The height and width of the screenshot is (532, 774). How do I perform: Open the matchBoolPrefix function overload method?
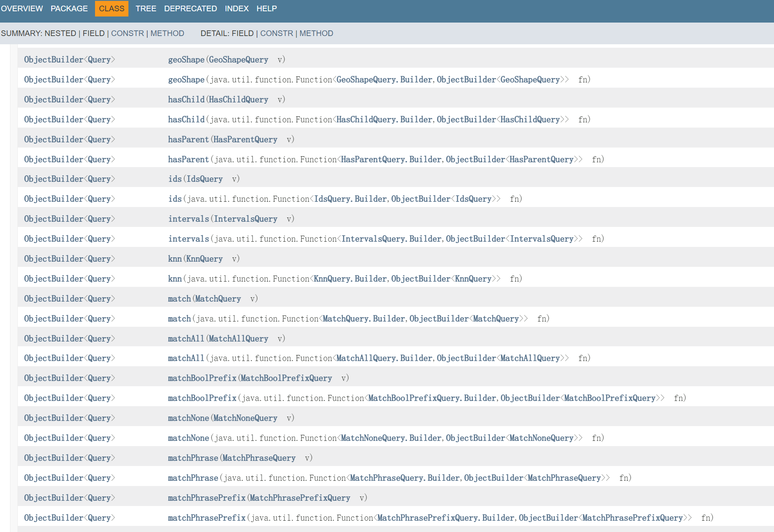pos(202,398)
